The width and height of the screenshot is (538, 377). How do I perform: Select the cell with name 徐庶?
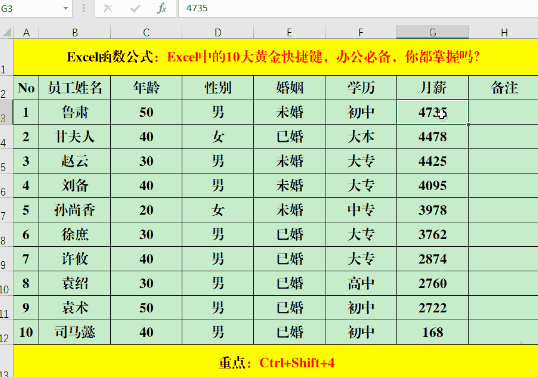point(75,234)
